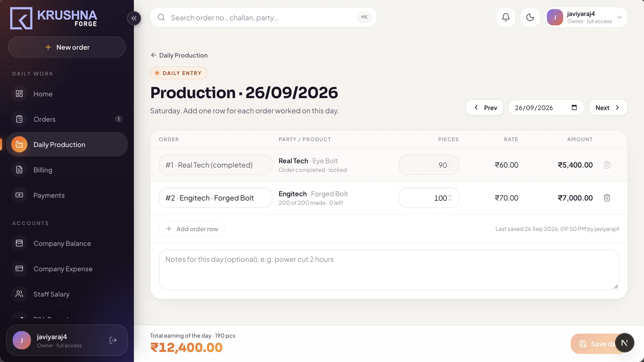644x362 pixels.
Task: Click the notes textarea for this day
Action: click(389, 269)
